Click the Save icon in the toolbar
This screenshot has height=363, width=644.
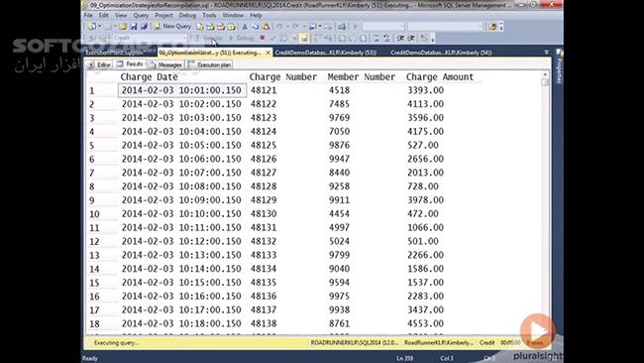click(x=134, y=27)
